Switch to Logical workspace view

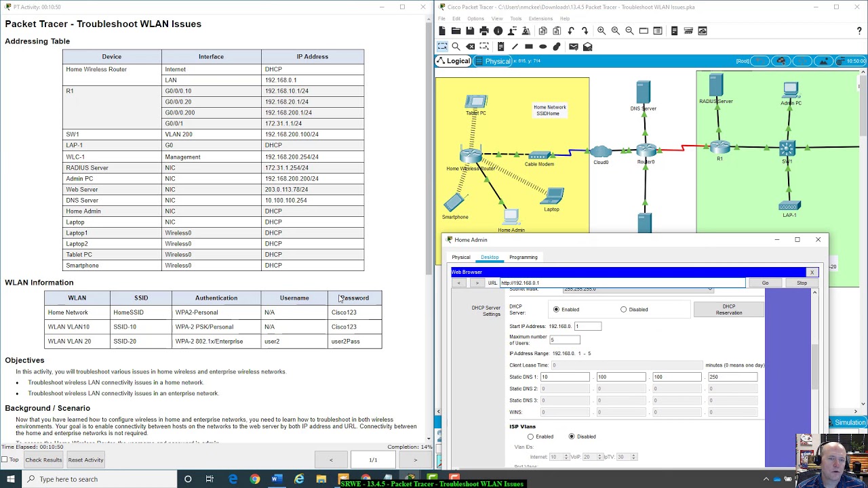pos(454,61)
